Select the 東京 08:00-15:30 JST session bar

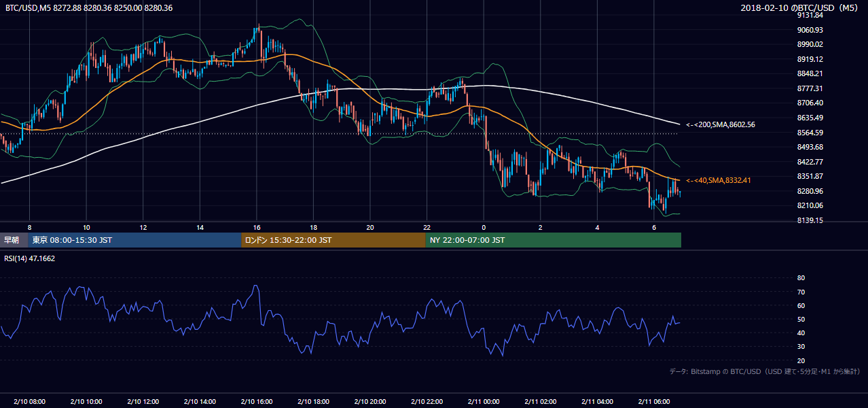pos(134,240)
